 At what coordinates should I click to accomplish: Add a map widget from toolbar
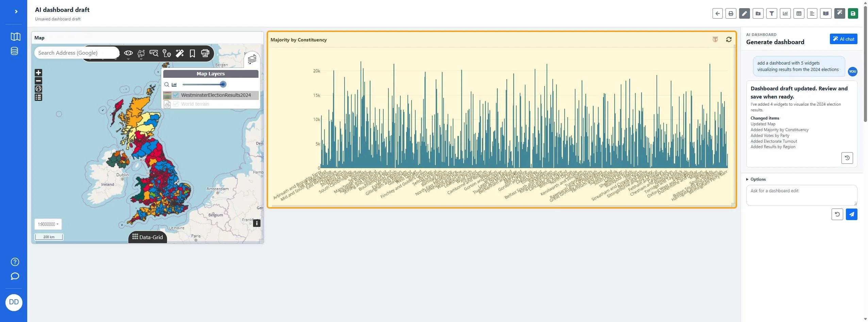coord(826,14)
